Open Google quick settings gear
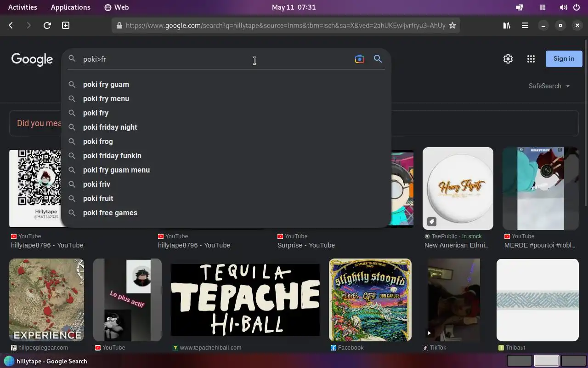The image size is (588, 368). tap(508, 59)
